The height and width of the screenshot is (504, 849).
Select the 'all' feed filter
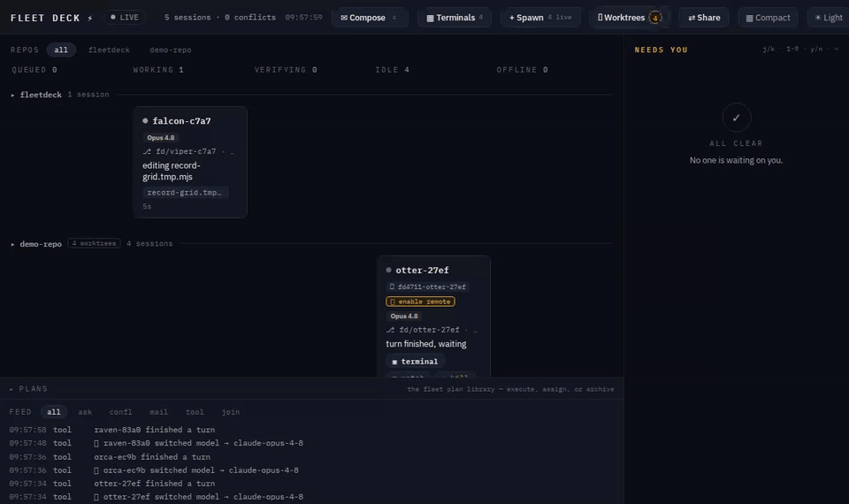click(x=54, y=412)
